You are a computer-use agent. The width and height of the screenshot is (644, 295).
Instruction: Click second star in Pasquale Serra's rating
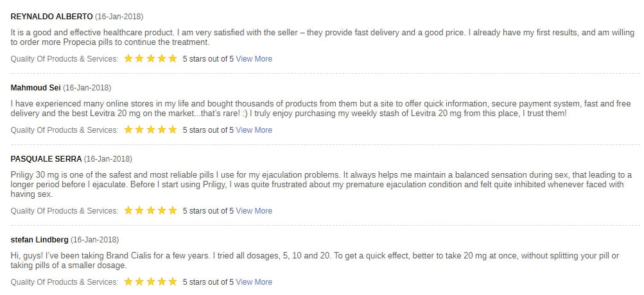point(139,210)
